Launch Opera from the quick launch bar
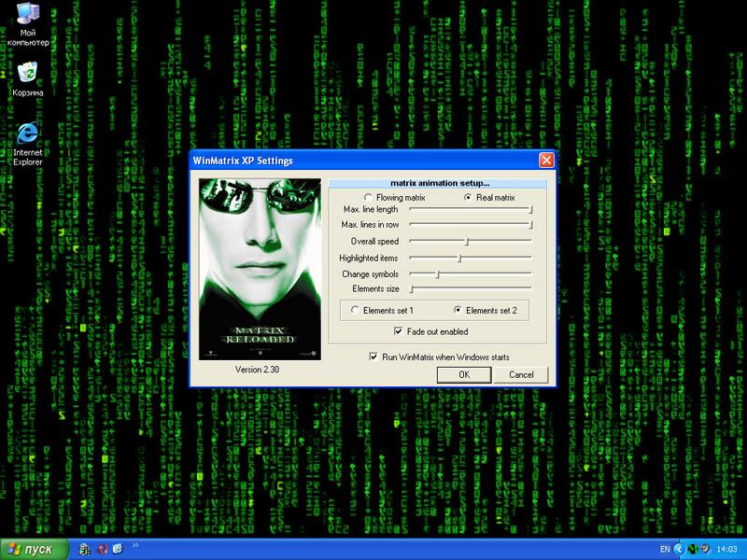The width and height of the screenshot is (747, 560). click(x=102, y=549)
